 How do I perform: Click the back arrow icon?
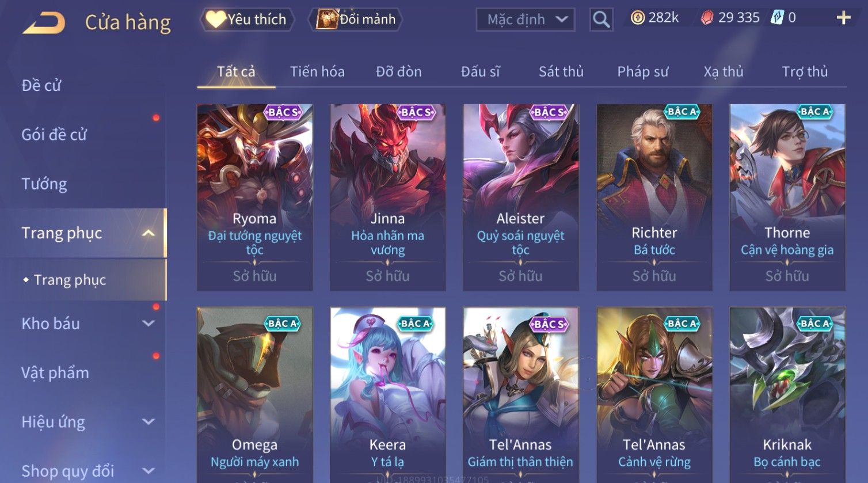pyautogui.click(x=43, y=22)
